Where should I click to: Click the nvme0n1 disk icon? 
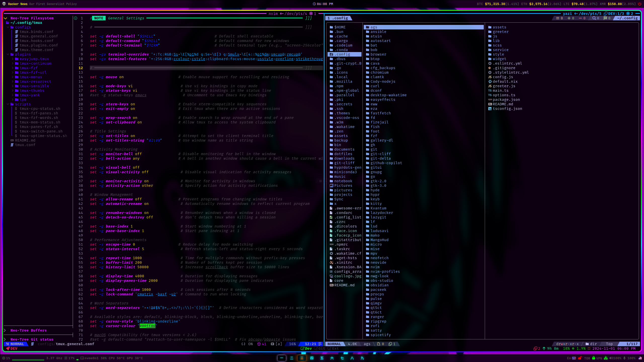[82, 358]
